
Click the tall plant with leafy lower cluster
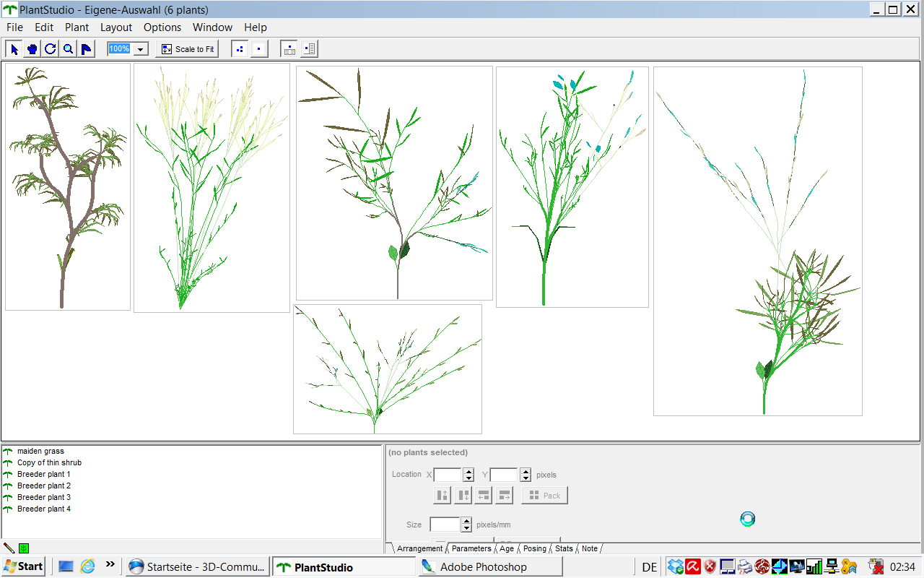click(x=758, y=241)
